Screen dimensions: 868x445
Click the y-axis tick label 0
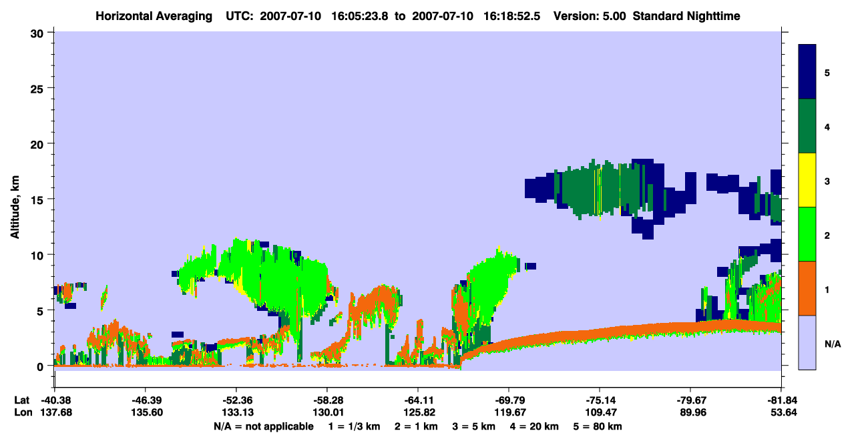point(41,366)
